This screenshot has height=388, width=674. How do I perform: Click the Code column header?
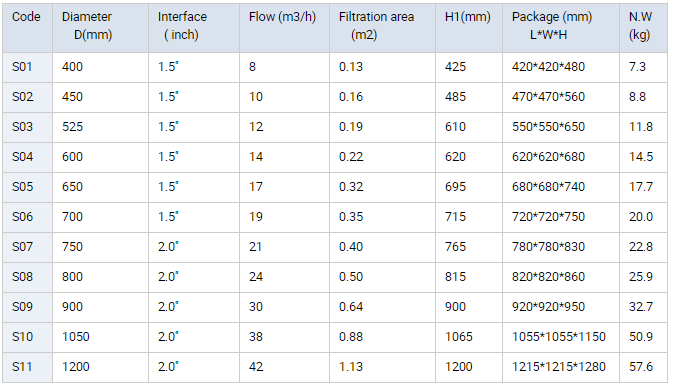coord(28,28)
